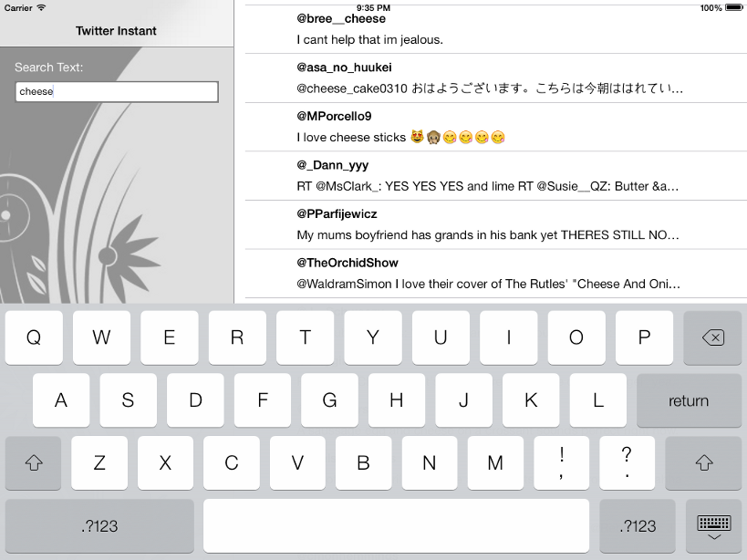Tap the left .?123 key
Image resolution: width=747 pixels, height=560 pixels.
(x=99, y=525)
